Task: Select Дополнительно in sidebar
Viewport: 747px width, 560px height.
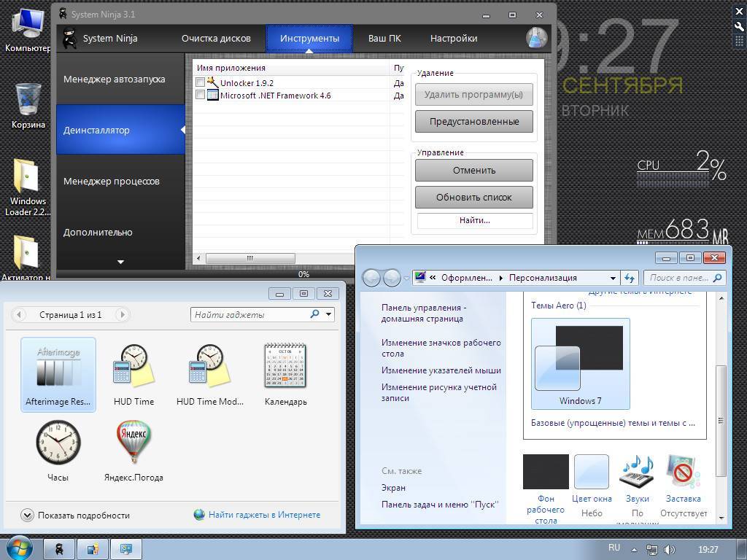Action: (120, 232)
